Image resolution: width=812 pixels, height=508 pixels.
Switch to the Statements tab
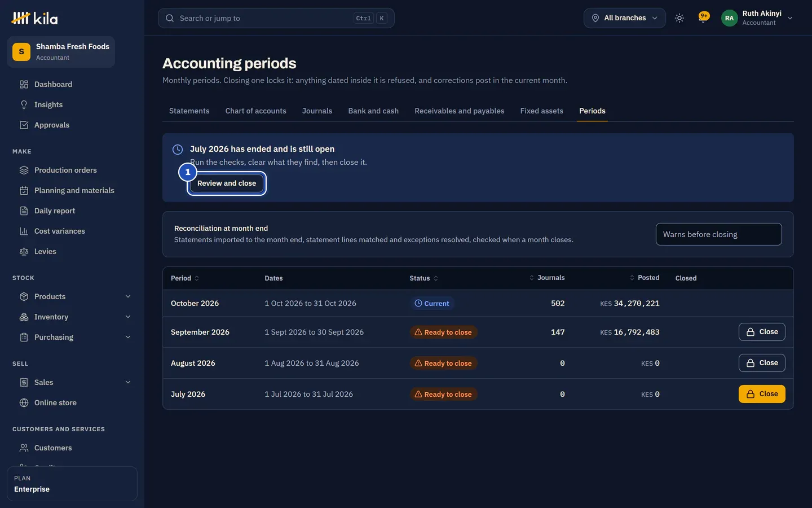coord(189,111)
